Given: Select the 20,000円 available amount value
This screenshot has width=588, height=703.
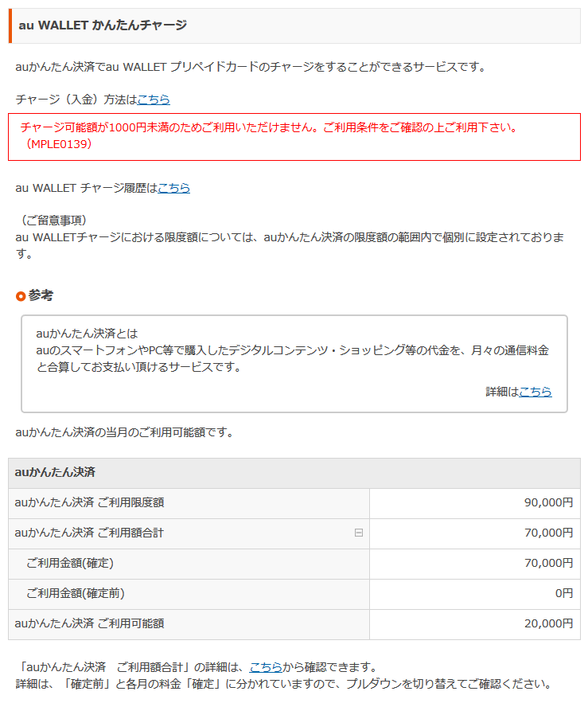Looking at the screenshot, I should [548, 623].
